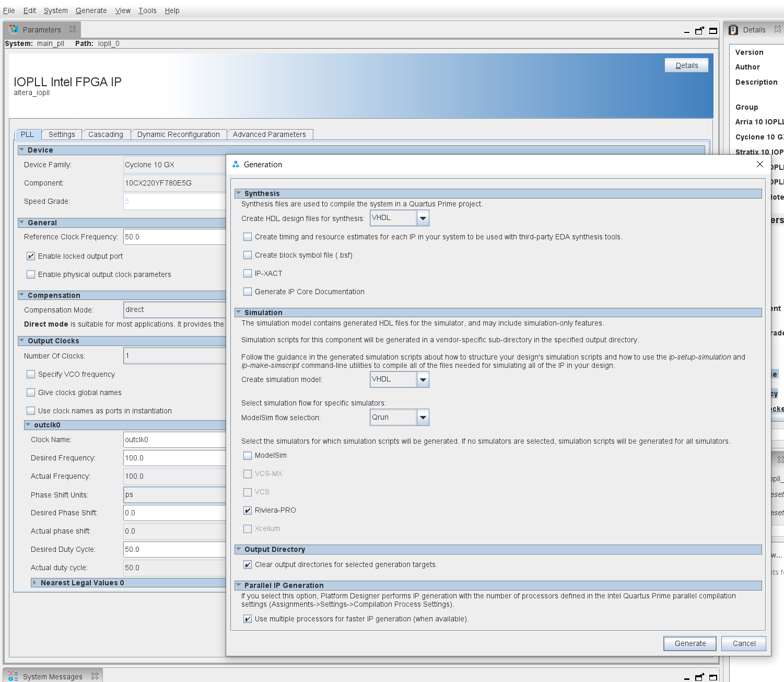The height and width of the screenshot is (682, 784).
Task: Collapse the Output Directory section
Action: (239, 549)
